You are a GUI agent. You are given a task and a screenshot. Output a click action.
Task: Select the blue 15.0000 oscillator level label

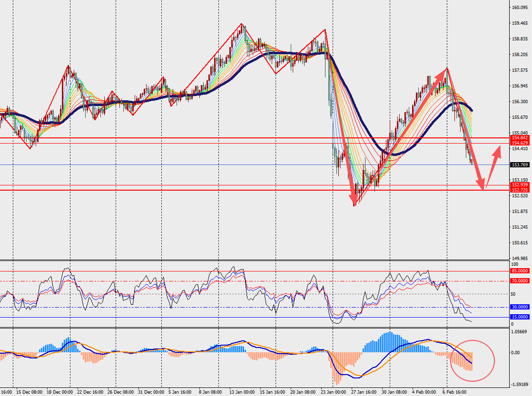[520, 317]
